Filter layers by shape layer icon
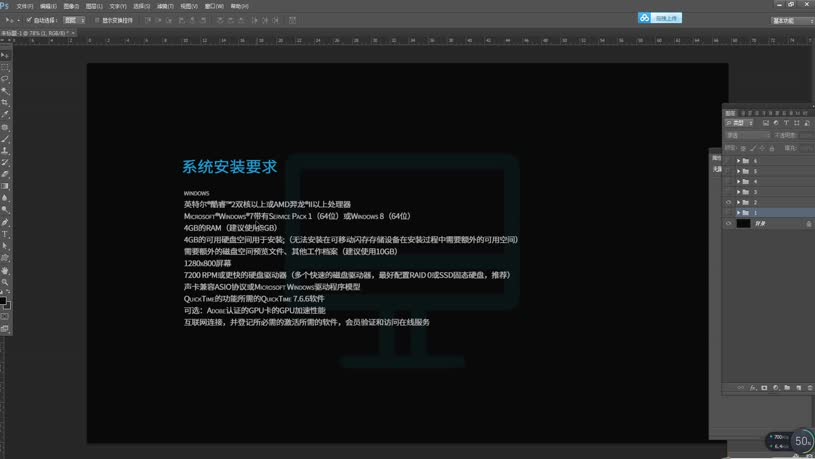This screenshot has width=815, height=459. click(x=797, y=123)
